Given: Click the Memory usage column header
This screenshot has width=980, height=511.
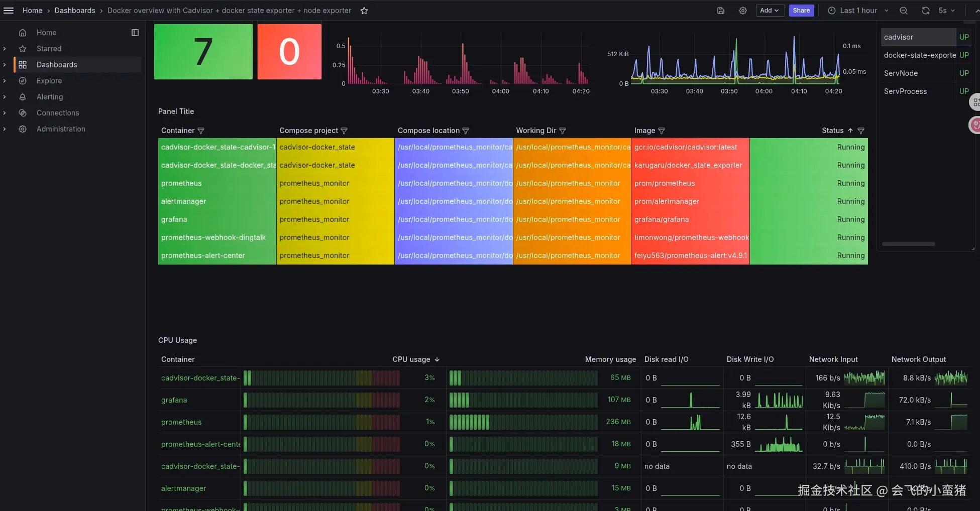Looking at the screenshot, I should click(610, 359).
